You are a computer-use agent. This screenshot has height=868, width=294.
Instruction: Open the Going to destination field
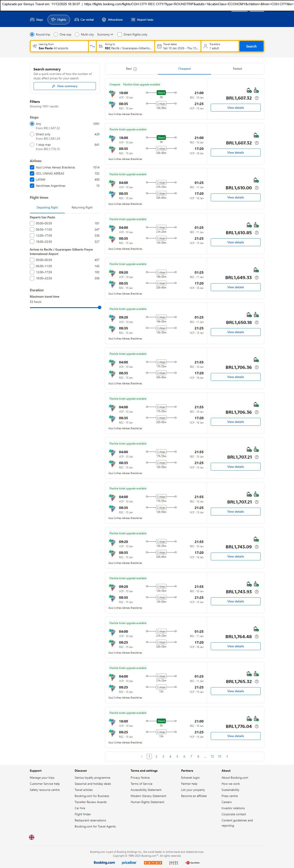125,46
